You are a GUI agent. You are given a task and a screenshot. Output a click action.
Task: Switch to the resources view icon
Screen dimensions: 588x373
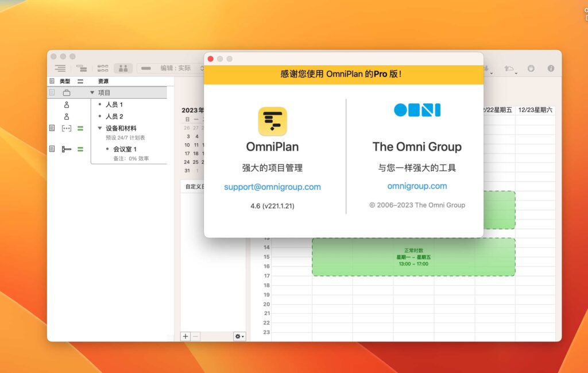(123, 68)
